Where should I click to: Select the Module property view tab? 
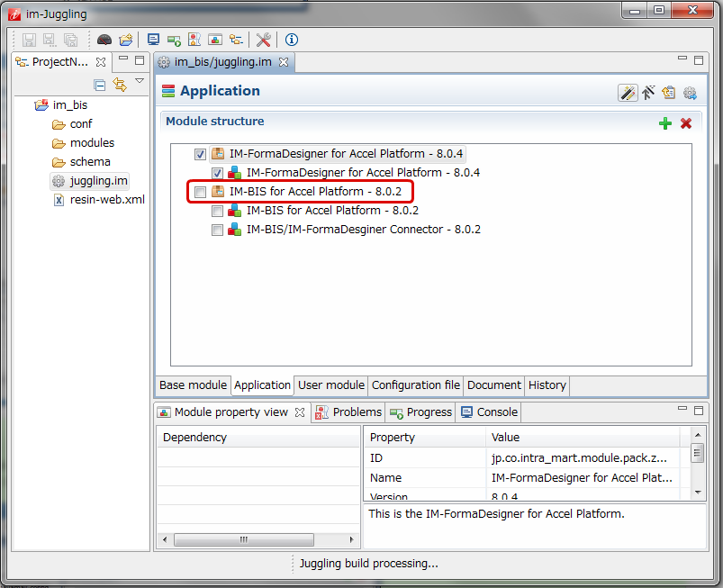pyautogui.click(x=230, y=412)
